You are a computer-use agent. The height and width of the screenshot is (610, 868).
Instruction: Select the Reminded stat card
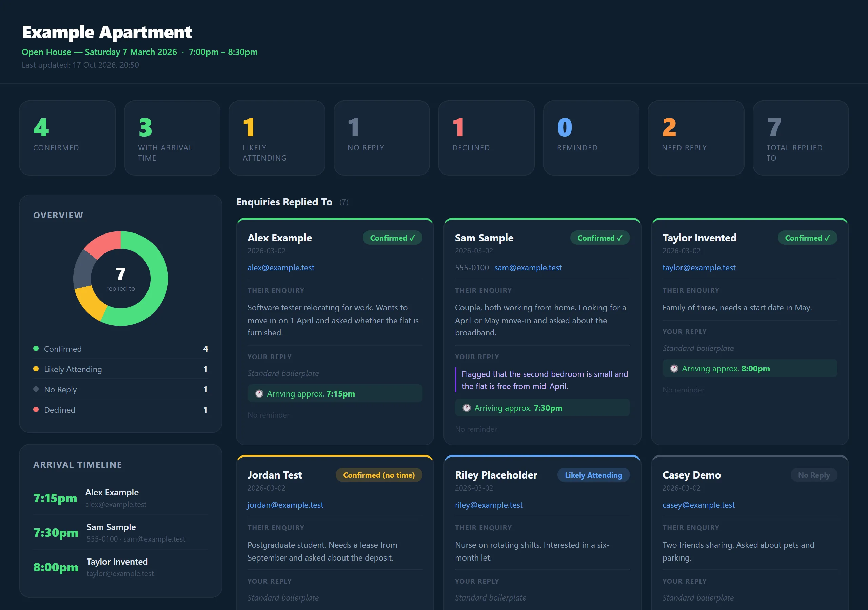pyautogui.click(x=591, y=138)
